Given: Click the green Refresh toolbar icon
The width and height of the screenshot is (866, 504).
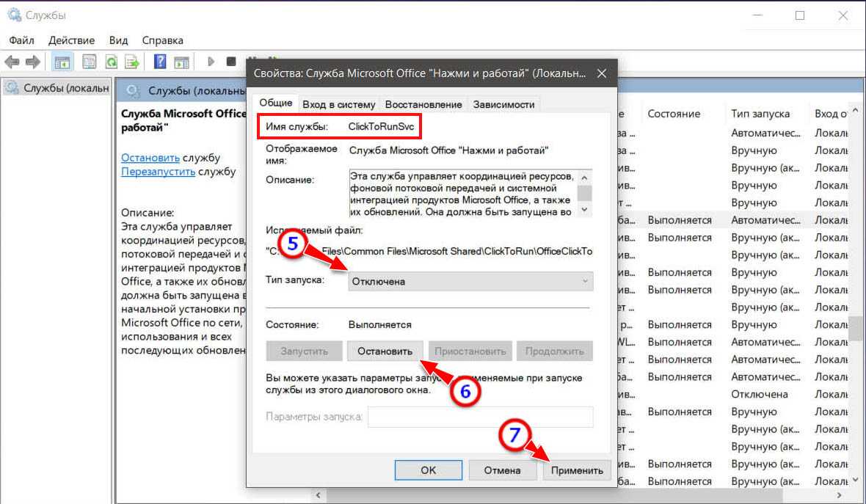Looking at the screenshot, I should [111, 62].
